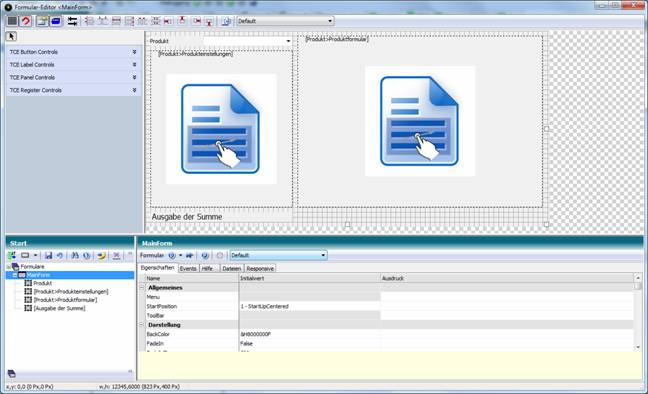Open the Produkt combo box on the form
The width and height of the screenshot is (648, 394).
click(288, 41)
